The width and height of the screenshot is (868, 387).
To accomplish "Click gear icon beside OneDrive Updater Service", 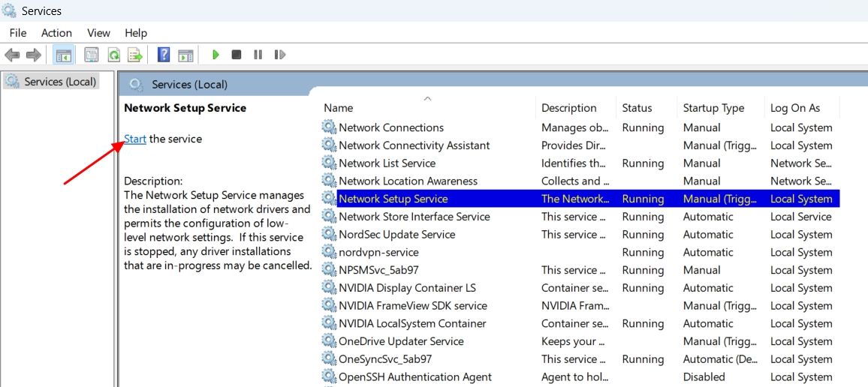I will (329, 340).
